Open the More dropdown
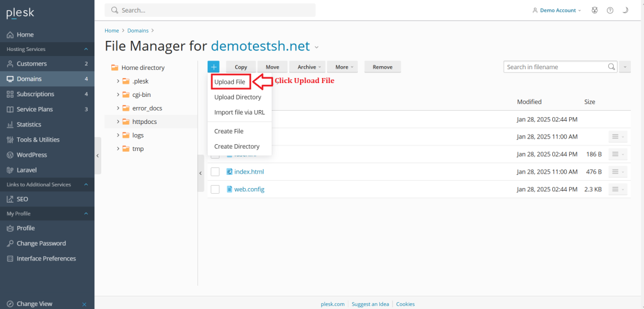This screenshot has width=644, height=309. click(342, 67)
